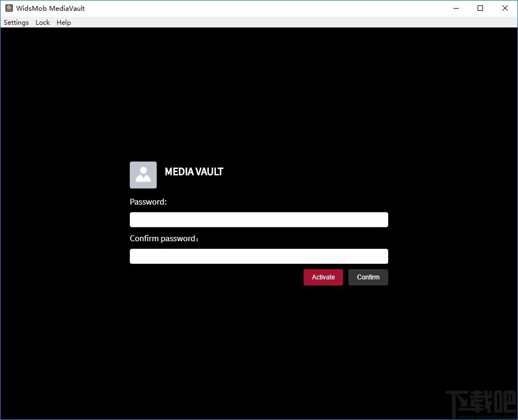Click the "Password:" label

coord(148,202)
